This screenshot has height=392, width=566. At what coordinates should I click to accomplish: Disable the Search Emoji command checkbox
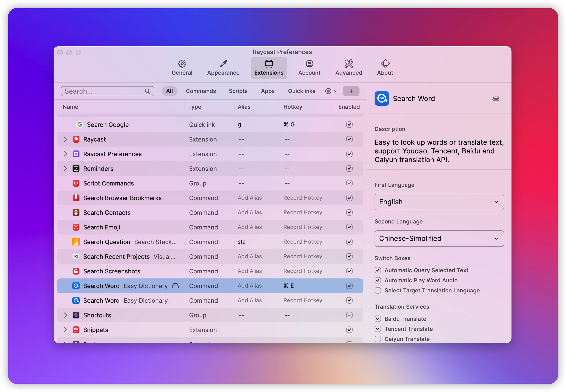[x=349, y=227]
